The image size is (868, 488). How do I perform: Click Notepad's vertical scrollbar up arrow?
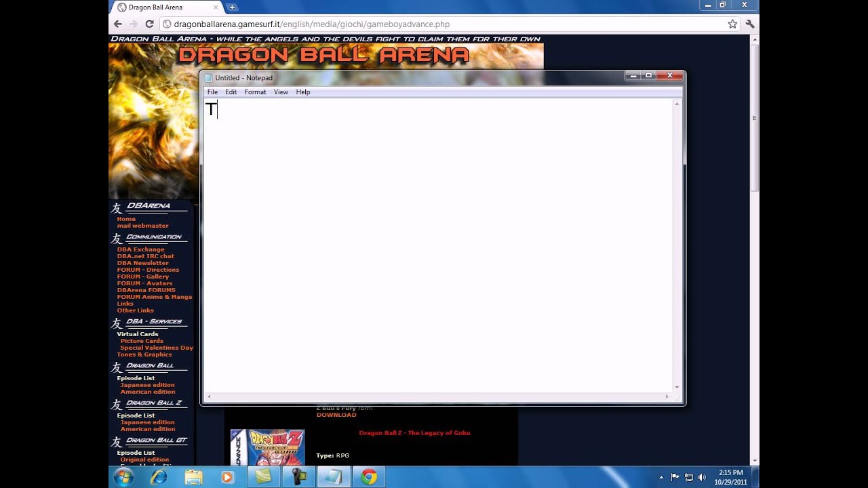(677, 104)
